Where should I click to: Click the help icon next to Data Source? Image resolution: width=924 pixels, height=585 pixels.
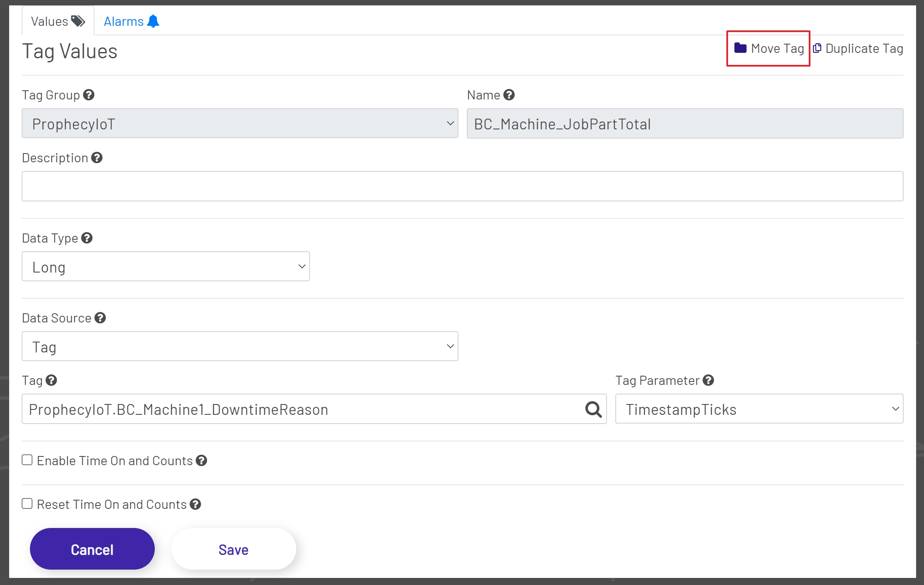pos(100,318)
